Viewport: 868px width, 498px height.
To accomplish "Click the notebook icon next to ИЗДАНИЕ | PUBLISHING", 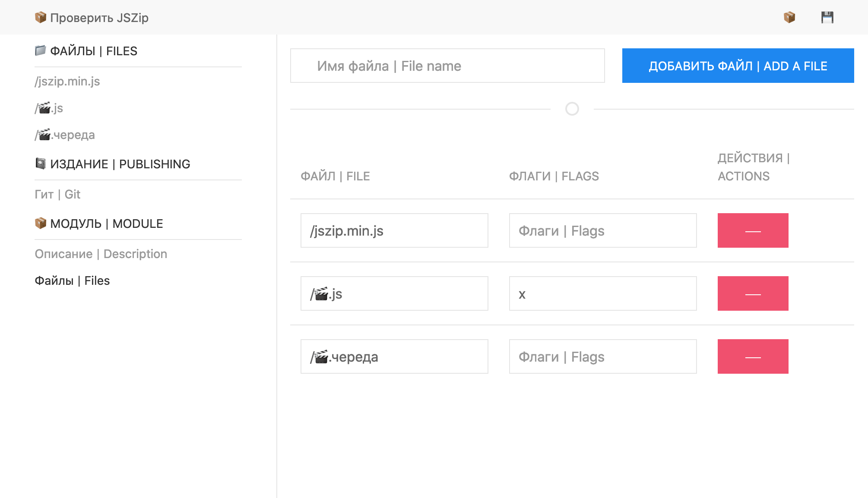I will pyautogui.click(x=40, y=164).
